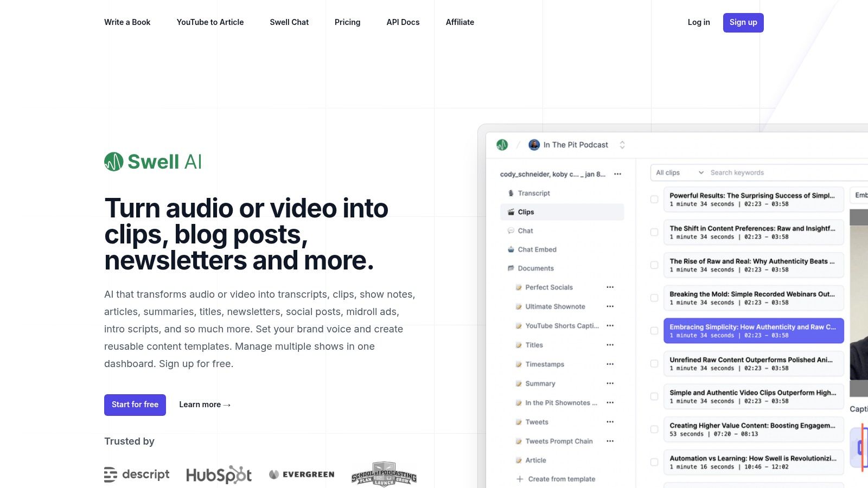Open options dots for Tweets

610,422
